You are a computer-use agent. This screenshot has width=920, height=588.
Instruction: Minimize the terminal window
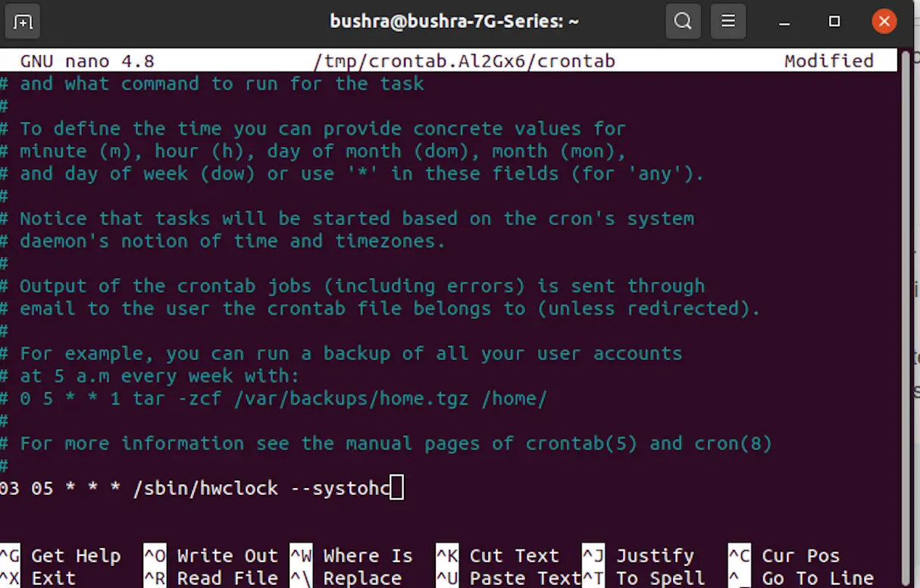784,21
